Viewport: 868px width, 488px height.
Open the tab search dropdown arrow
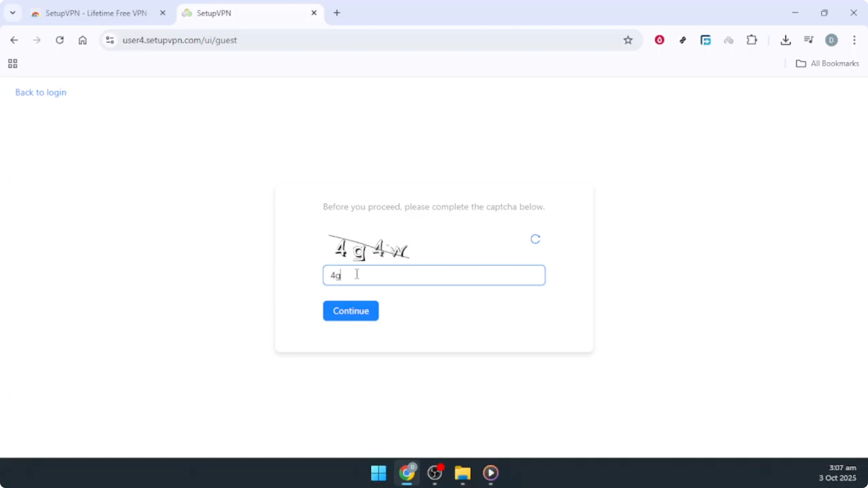(13, 13)
